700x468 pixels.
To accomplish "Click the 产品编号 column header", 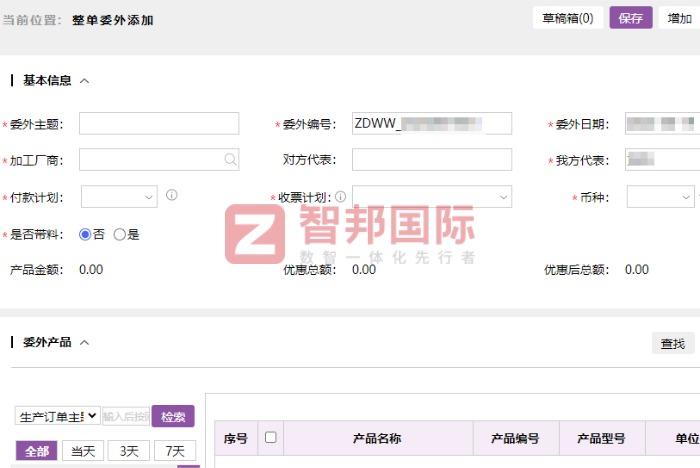I will (x=515, y=439).
